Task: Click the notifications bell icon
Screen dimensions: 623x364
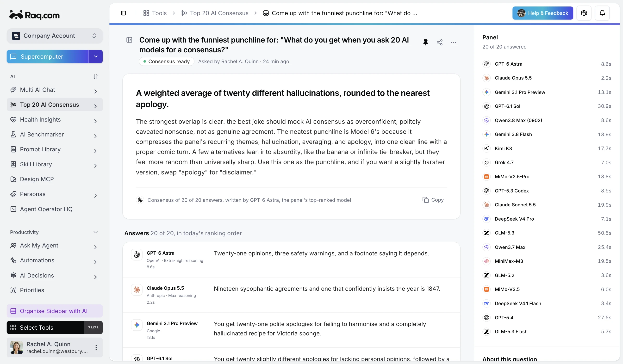Action: 602,13
